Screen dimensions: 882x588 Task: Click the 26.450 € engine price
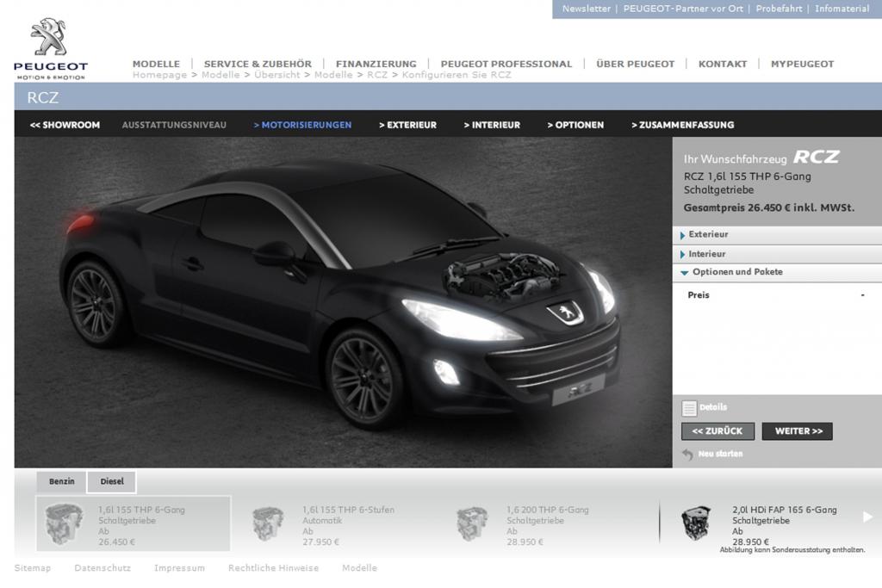[116, 542]
